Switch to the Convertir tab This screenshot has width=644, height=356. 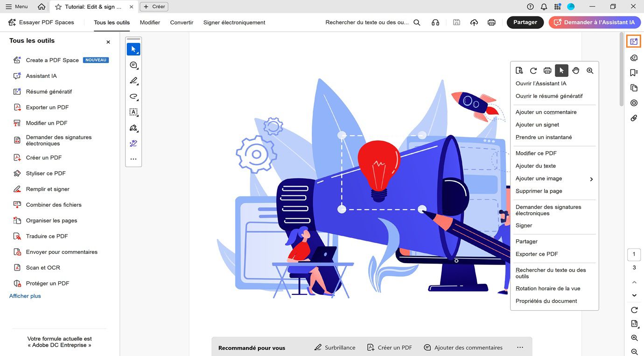tap(181, 22)
